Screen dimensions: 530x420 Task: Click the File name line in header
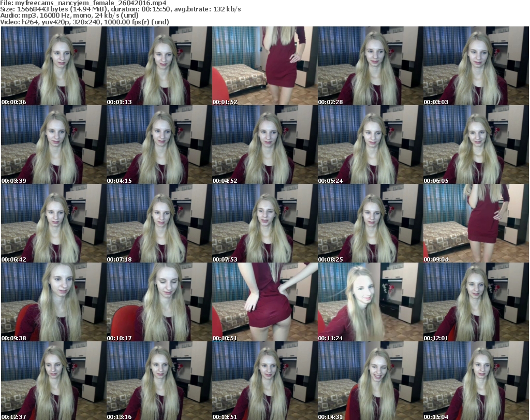pos(83,3)
